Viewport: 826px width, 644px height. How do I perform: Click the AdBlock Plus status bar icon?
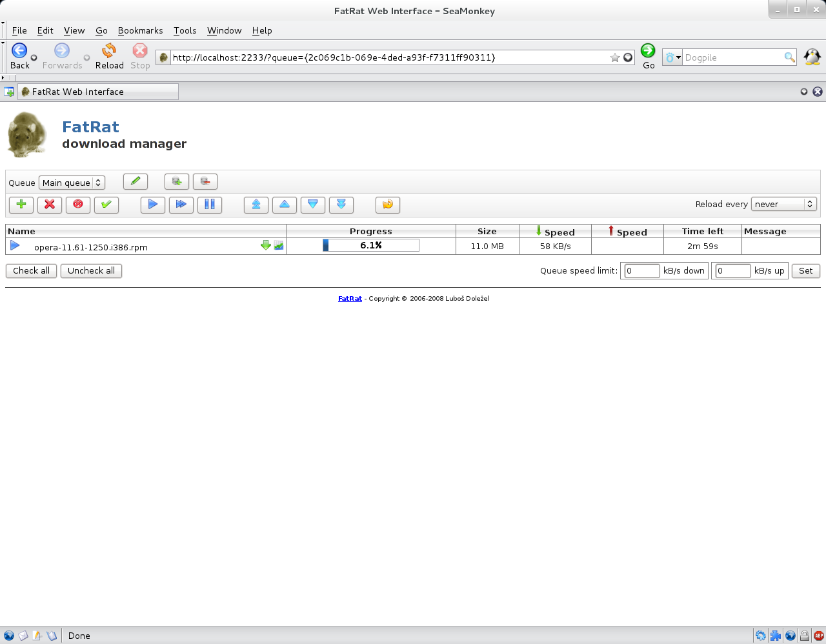[x=819, y=636]
